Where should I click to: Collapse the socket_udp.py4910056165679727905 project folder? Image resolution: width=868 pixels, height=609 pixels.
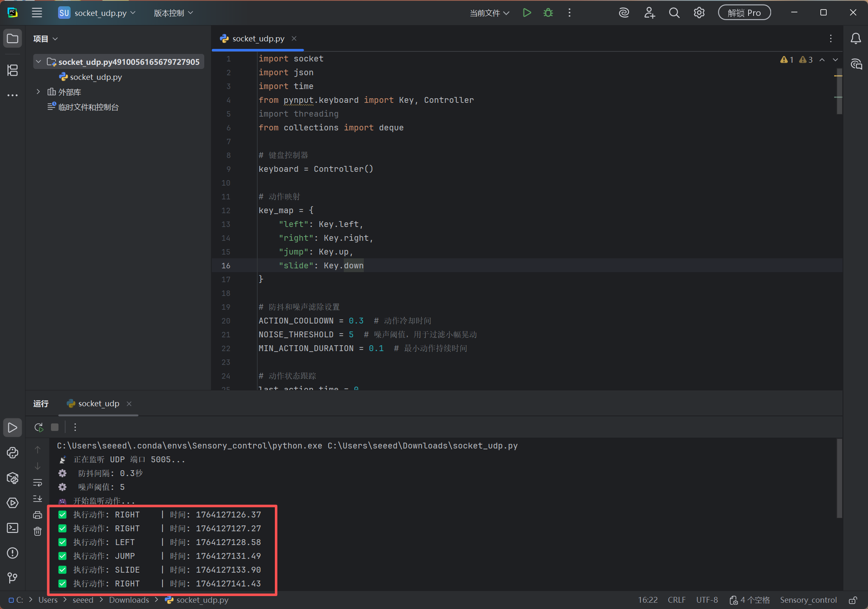pos(38,62)
